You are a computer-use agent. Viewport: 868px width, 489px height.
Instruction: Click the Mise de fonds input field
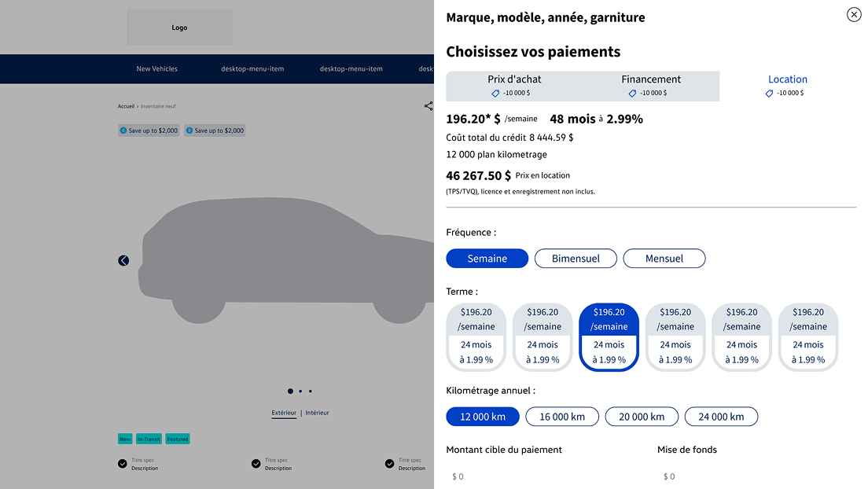[755, 476]
